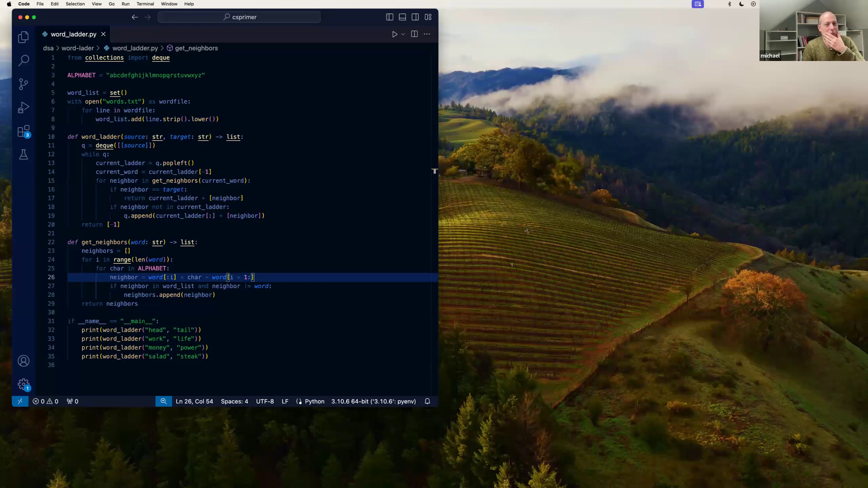Open the Selection menu

75,4
